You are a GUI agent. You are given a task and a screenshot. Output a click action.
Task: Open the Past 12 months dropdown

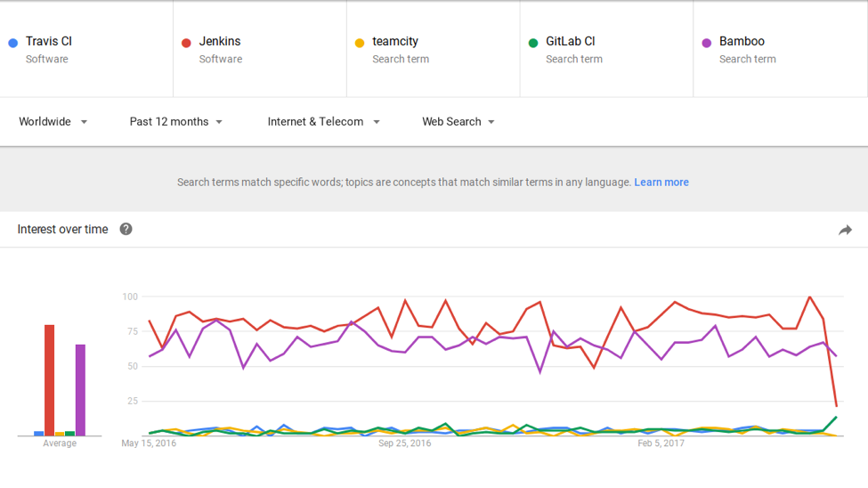[x=176, y=122]
